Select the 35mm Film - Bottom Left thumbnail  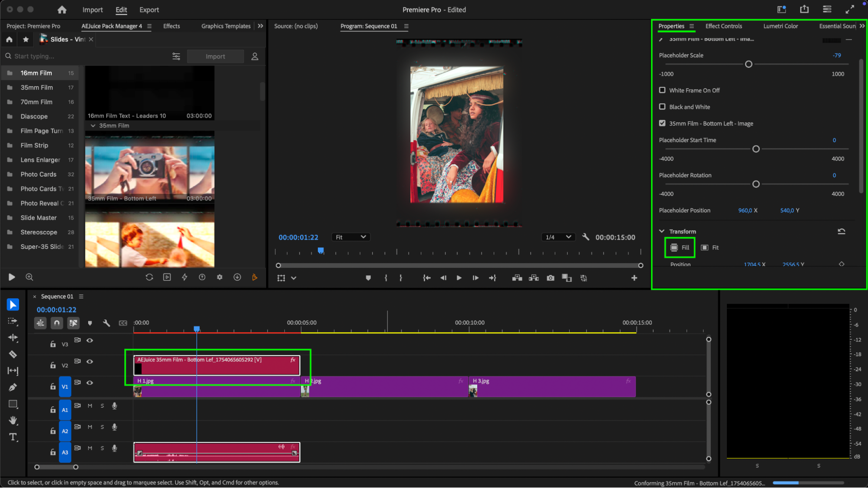(149, 167)
